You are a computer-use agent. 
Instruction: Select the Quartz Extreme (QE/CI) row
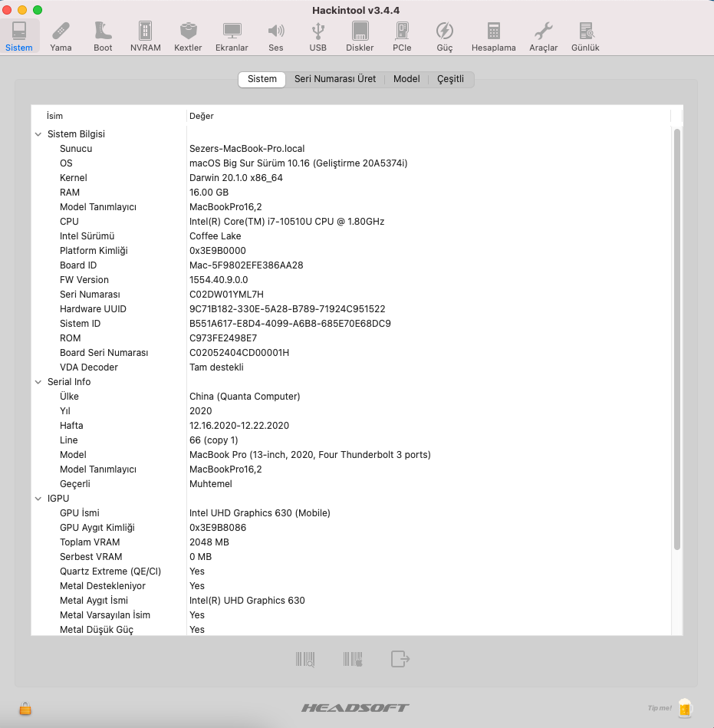[x=351, y=572]
